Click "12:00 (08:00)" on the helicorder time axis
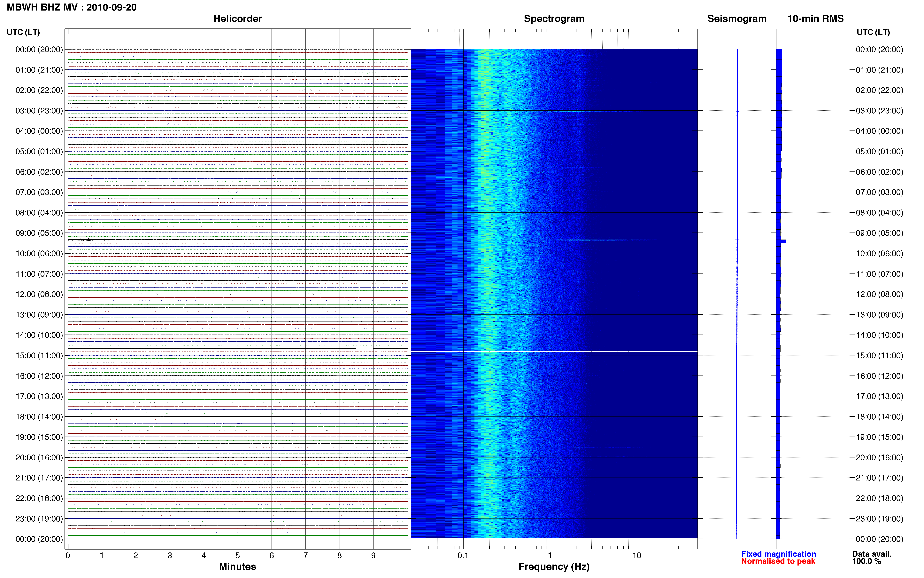924x578 pixels. point(39,294)
